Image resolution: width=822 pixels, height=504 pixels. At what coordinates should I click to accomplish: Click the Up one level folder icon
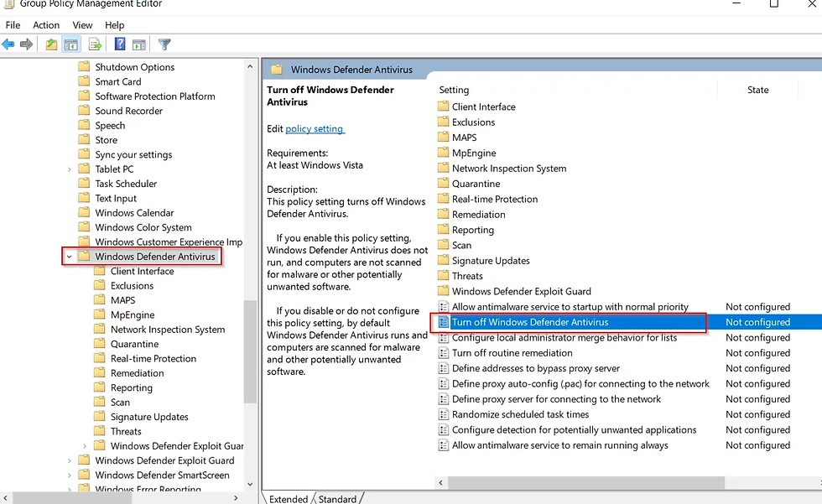51,44
